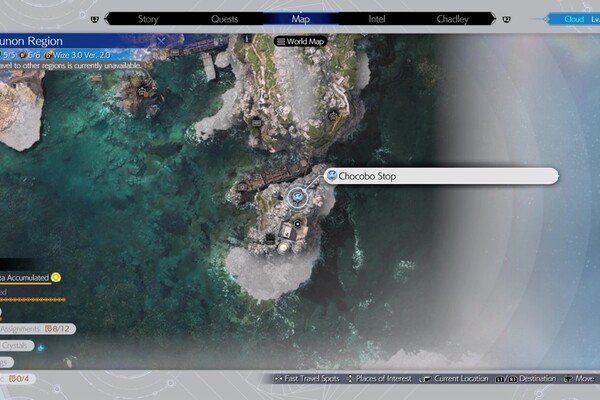Select the marker on upper island's east cliff
The height and width of the screenshot is (400, 600).
coord(333,115)
